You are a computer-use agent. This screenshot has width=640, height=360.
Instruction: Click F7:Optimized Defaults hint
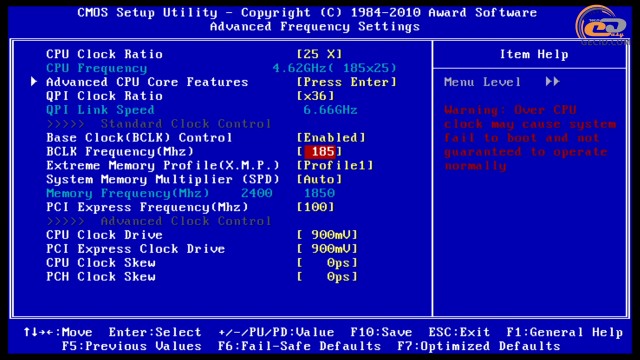coord(478,346)
